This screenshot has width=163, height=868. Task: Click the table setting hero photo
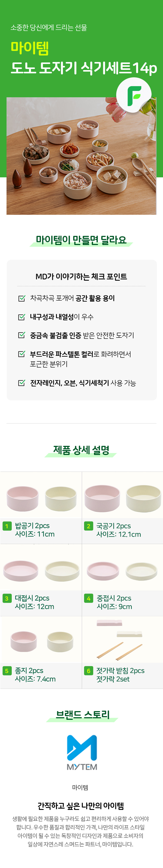[67, 158]
